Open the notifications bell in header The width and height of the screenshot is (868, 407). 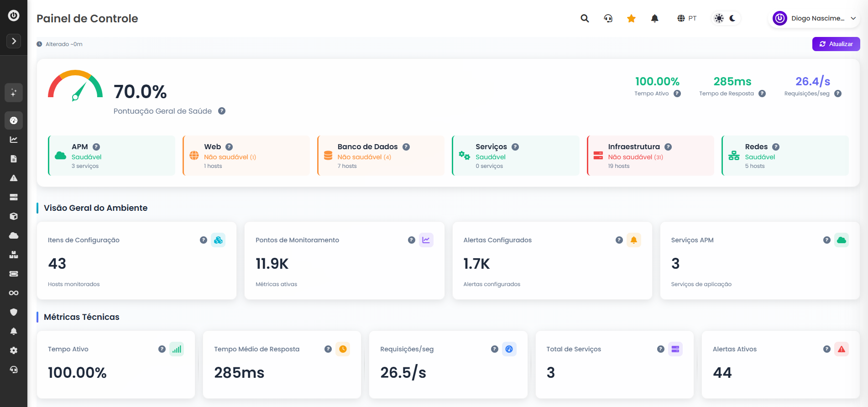(654, 18)
